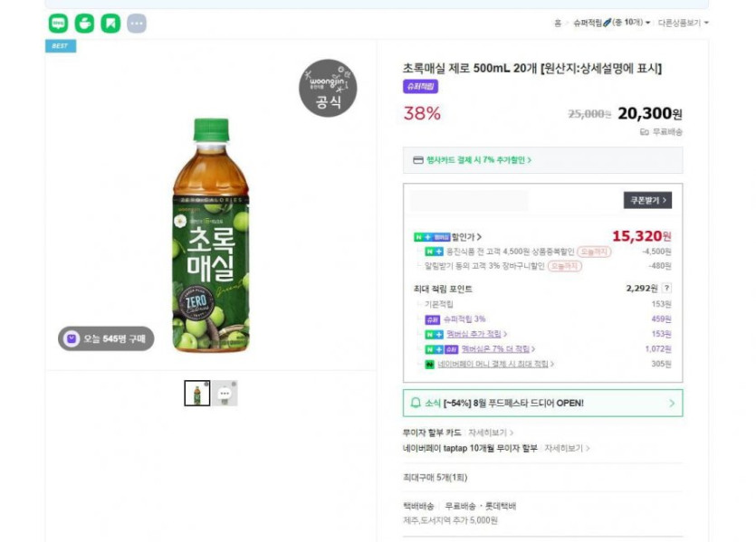This screenshot has height=542, width=756.
Task: Select the bottle product thumbnail
Action: tap(196, 393)
